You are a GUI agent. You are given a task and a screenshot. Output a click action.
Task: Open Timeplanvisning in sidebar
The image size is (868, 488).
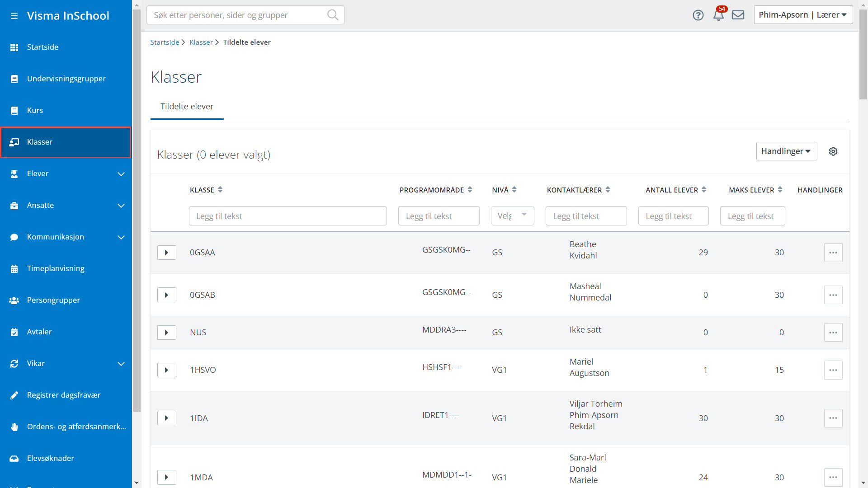56,268
